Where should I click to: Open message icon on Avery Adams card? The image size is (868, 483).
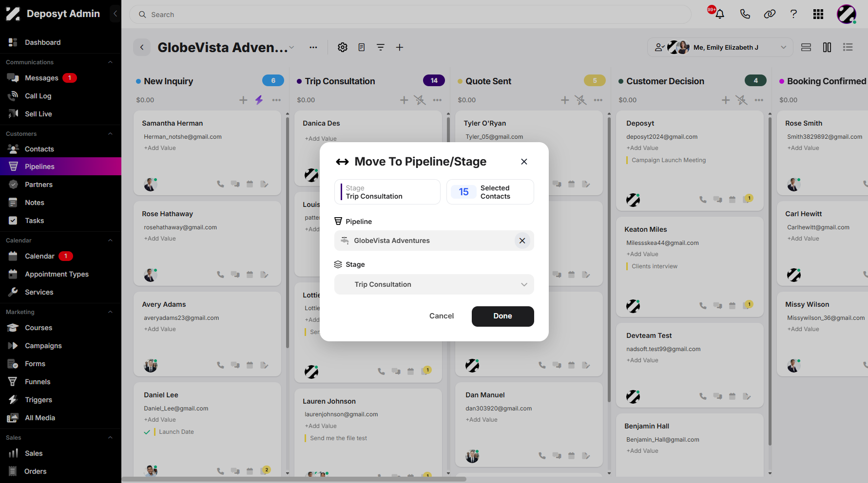pos(235,365)
